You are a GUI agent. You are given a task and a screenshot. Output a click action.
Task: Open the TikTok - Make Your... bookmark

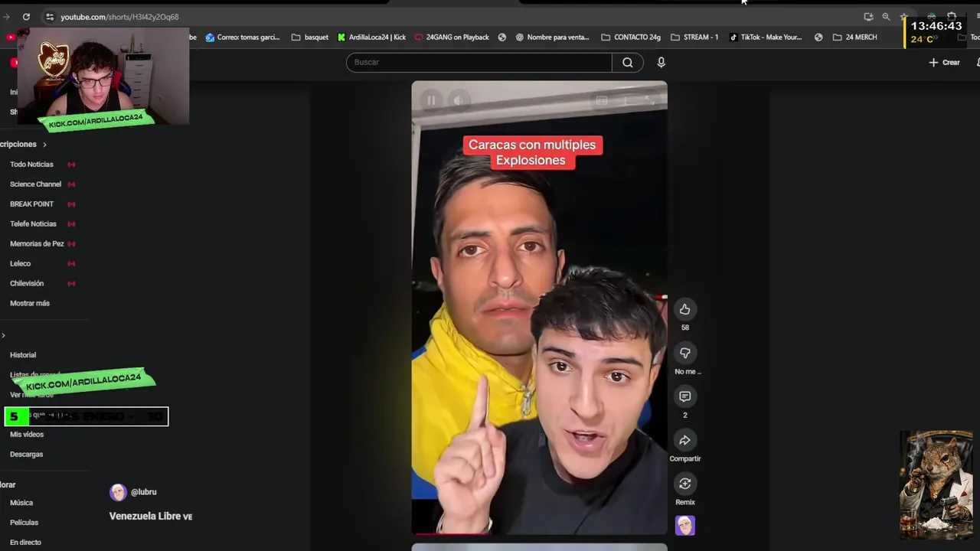click(x=765, y=37)
